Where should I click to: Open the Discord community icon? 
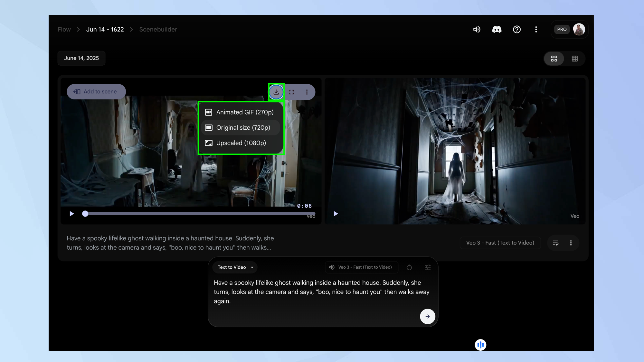click(x=497, y=30)
